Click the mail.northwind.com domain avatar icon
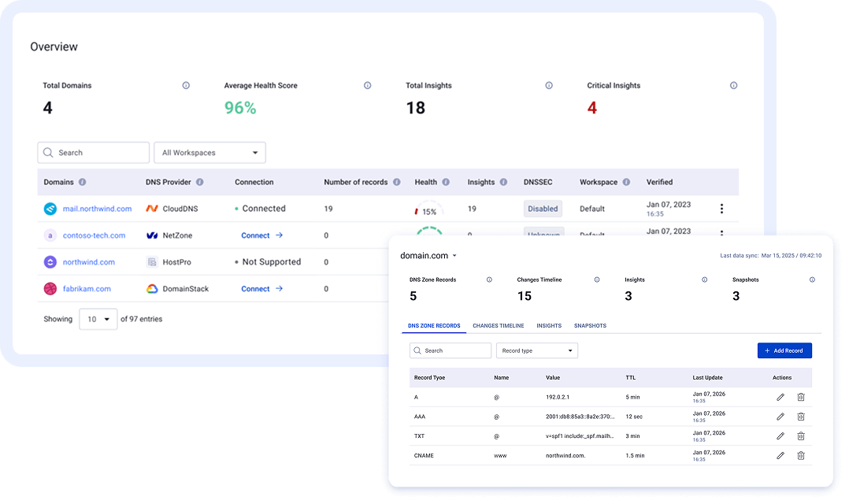 [50, 209]
